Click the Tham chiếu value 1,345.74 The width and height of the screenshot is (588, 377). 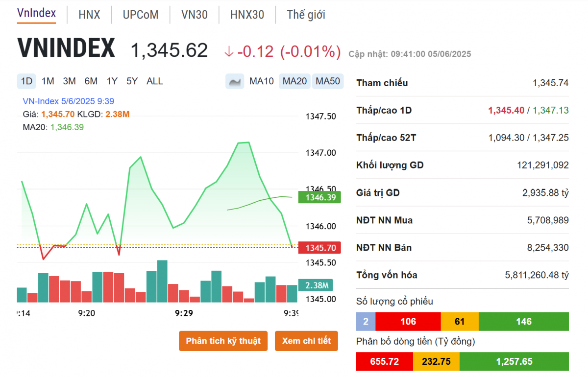pyautogui.click(x=551, y=83)
